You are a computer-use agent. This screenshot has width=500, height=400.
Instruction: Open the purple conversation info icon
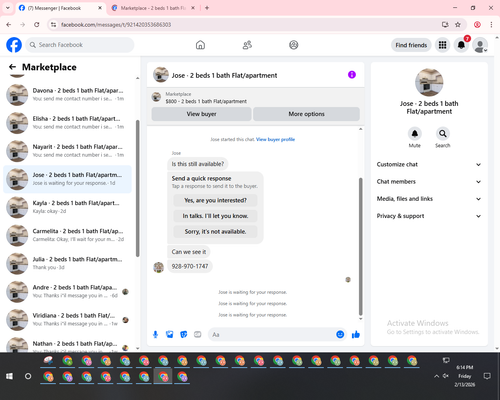click(352, 75)
